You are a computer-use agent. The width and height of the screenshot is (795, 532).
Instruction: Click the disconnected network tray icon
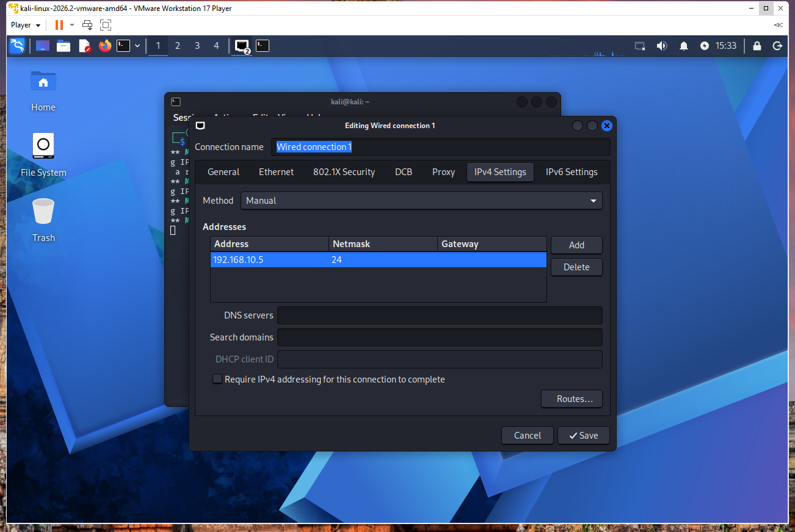click(639, 46)
